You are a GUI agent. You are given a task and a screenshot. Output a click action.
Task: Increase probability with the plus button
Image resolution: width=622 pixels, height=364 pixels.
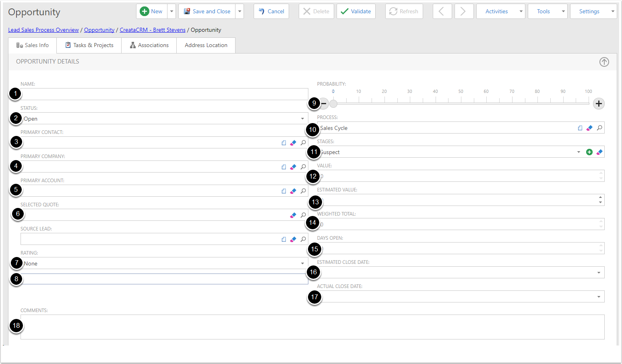click(599, 104)
